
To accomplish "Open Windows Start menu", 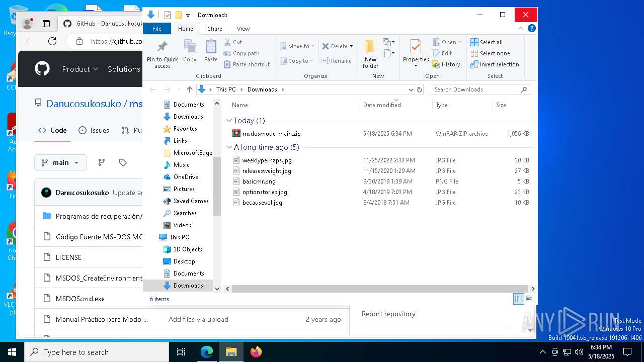I will (x=12, y=352).
